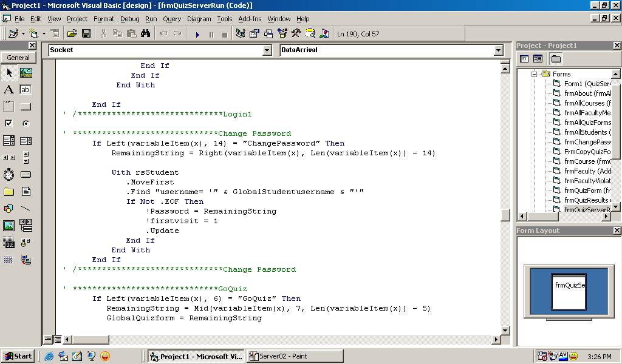
Task: Click View Code in Project panel
Action: (524, 59)
